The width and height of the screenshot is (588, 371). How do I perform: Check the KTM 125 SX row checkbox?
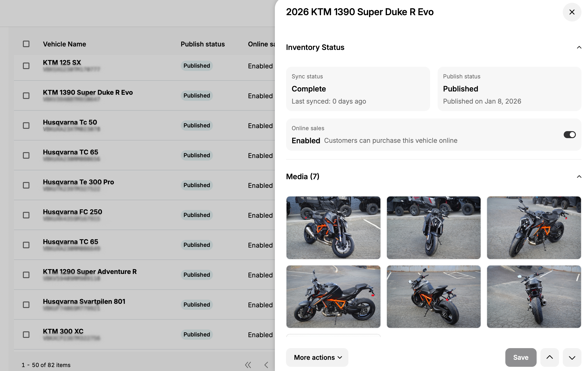(x=26, y=66)
